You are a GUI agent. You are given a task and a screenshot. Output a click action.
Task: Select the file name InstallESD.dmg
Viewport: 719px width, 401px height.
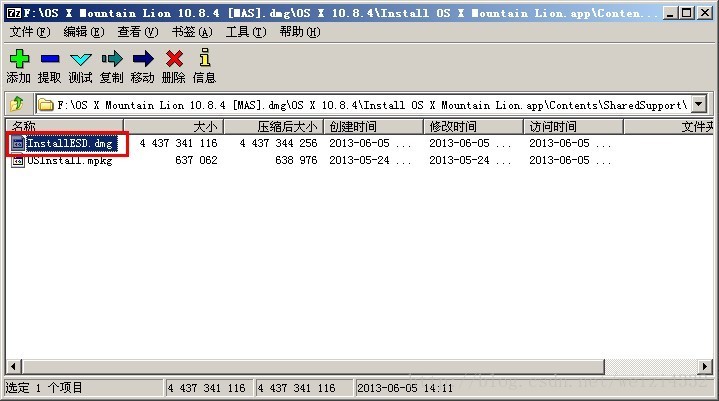(70, 143)
